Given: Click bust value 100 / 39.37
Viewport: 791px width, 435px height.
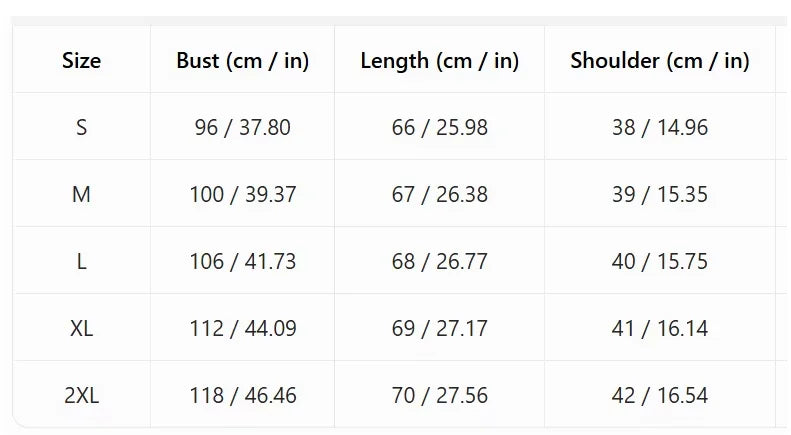Looking at the screenshot, I should [x=243, y=194].
